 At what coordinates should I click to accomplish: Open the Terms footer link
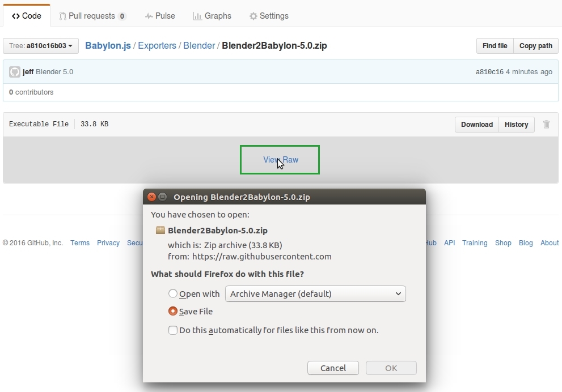[80, 242]
